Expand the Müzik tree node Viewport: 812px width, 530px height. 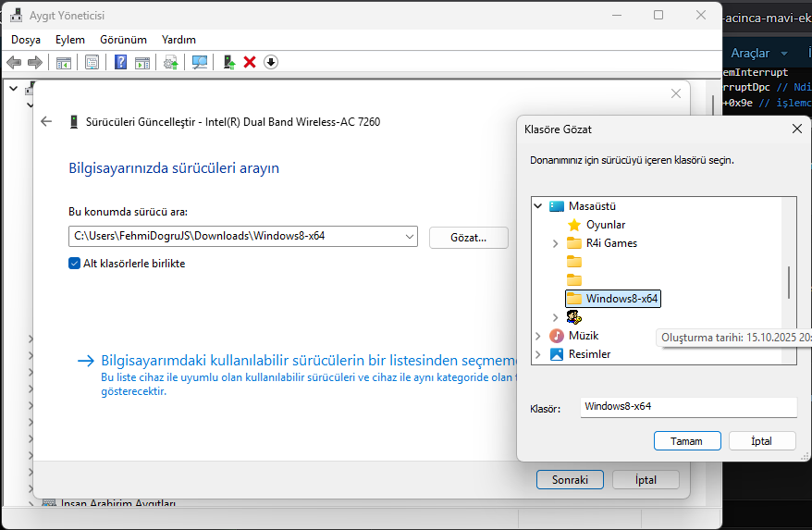click(538, 337)
